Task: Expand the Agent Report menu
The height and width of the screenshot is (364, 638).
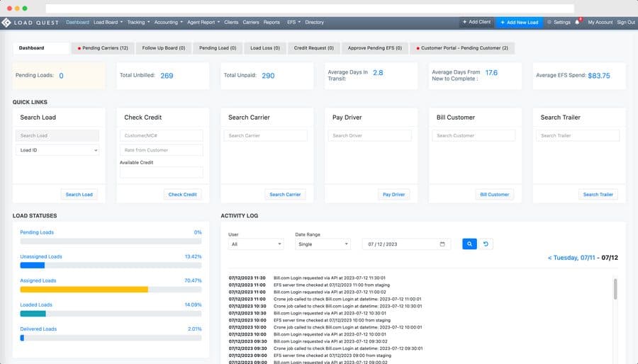Action: pos(203,23)
